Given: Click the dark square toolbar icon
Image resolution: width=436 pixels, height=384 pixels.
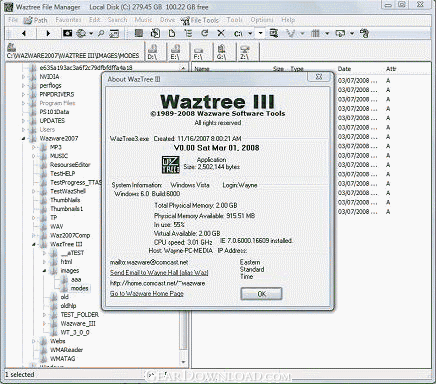Looking at the screenshot, I should click(139, 33).
